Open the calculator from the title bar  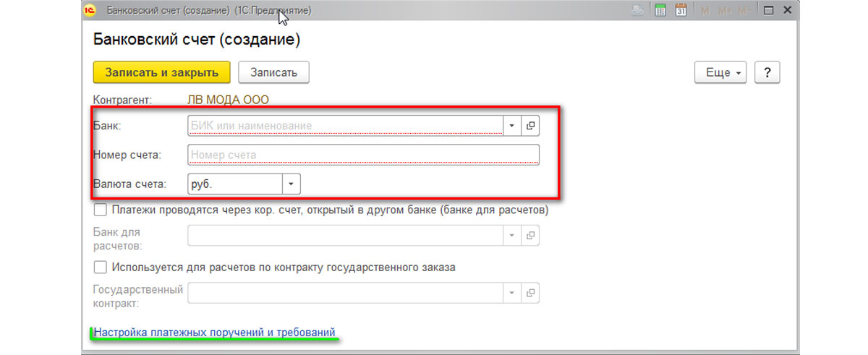[660, 11]
